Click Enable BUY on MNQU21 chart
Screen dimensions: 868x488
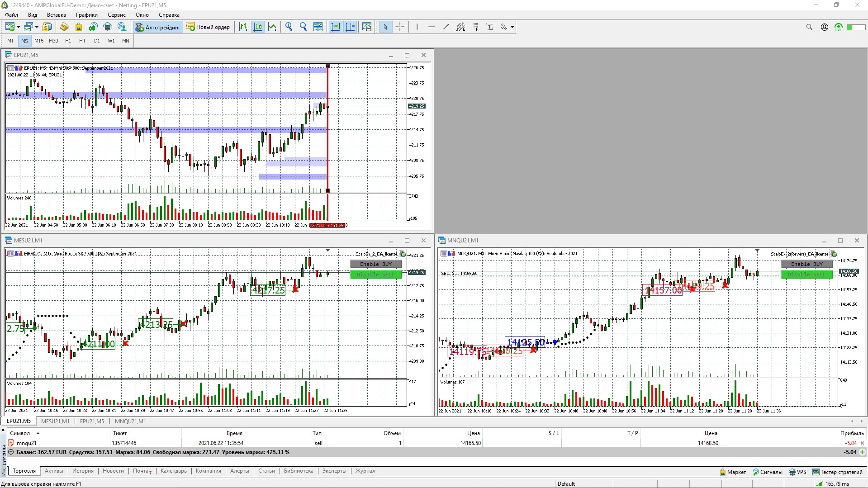[x=807, y=264]
